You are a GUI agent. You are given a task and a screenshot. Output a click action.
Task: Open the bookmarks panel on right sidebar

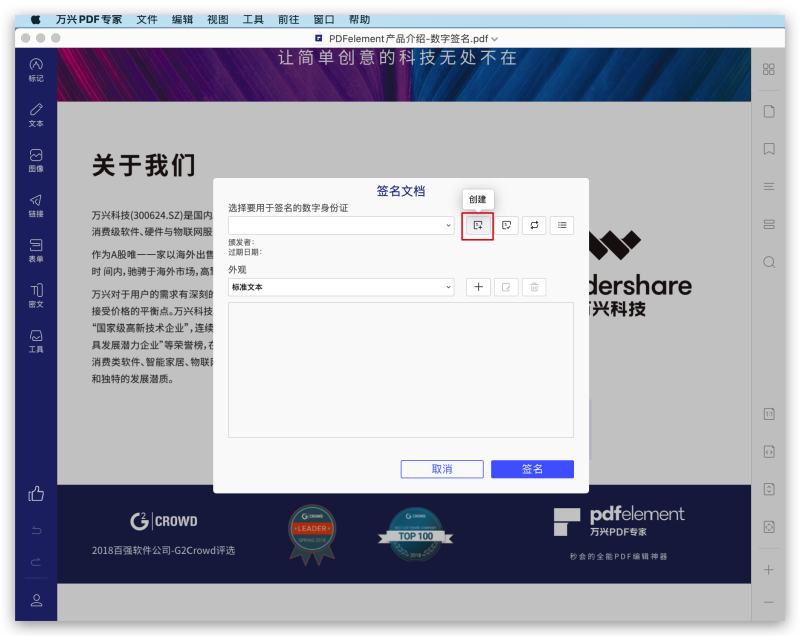(x=768, y=148)
